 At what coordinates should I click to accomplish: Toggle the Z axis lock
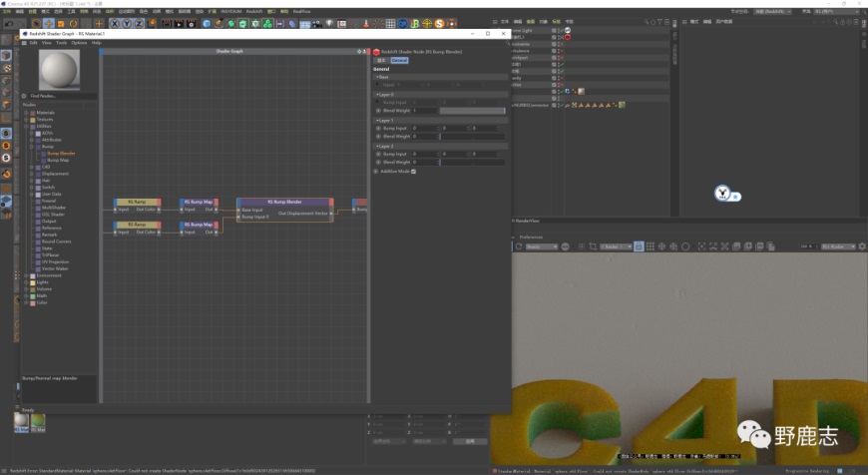(x=139, y=23)
